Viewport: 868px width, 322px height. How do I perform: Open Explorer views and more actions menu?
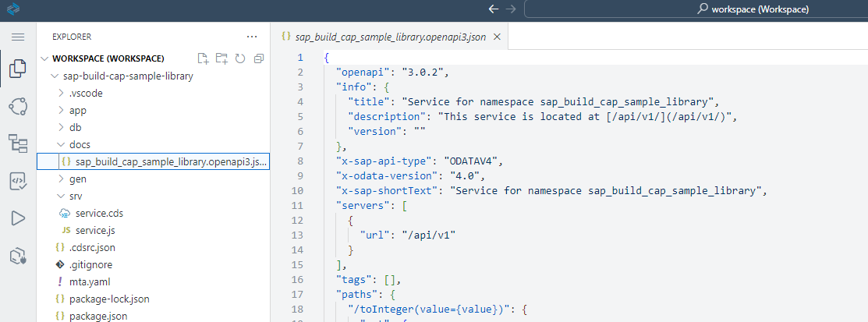pyautogui.click(x=252, y=37)
